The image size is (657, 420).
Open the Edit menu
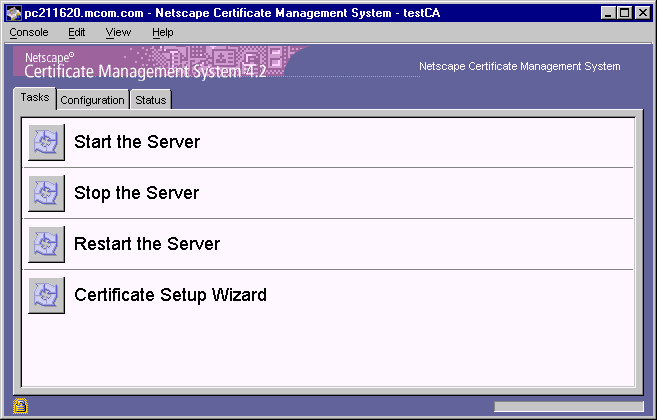77,33
